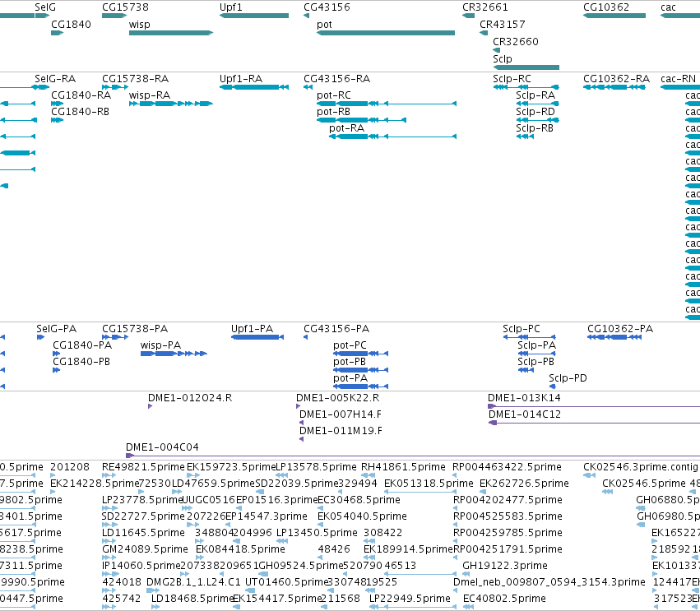The image size is (700, 611).
Task: Click the DME1-004C04 BAC feature line
Action: tap(413, 456)
